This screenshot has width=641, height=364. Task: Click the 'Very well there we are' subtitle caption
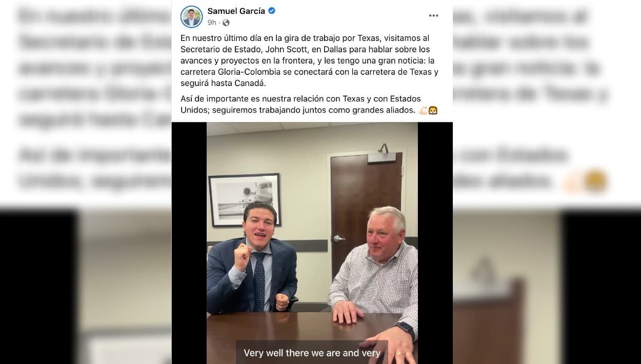coord(312,353)
